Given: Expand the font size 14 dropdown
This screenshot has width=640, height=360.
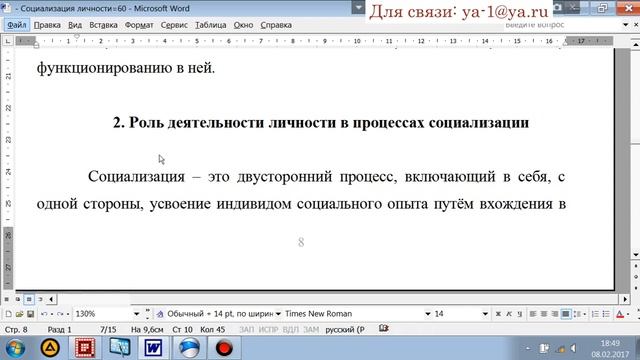Looking at the screenshot, I should 485,314.
